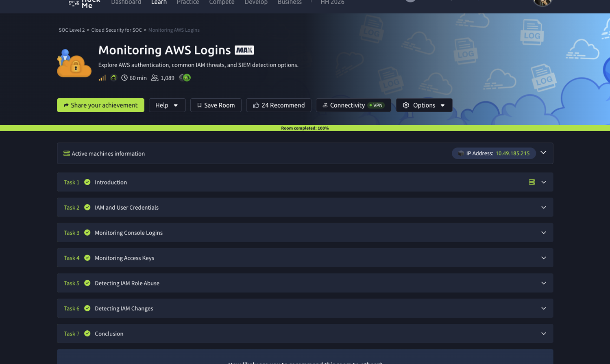Image resolution: width=610 pixels, height=364 pixels.
Task: Click the users icon beside 1,089
Action: click(x=155, y=78)
